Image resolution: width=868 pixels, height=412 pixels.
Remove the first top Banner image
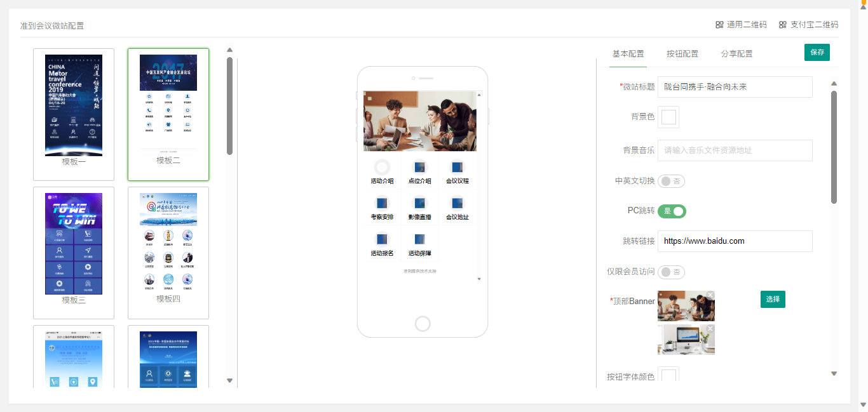pyautogui.click(x=710, y=295)
